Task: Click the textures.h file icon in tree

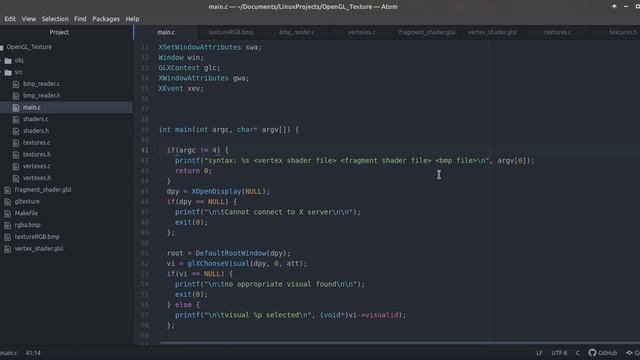Action: point(16,155)
